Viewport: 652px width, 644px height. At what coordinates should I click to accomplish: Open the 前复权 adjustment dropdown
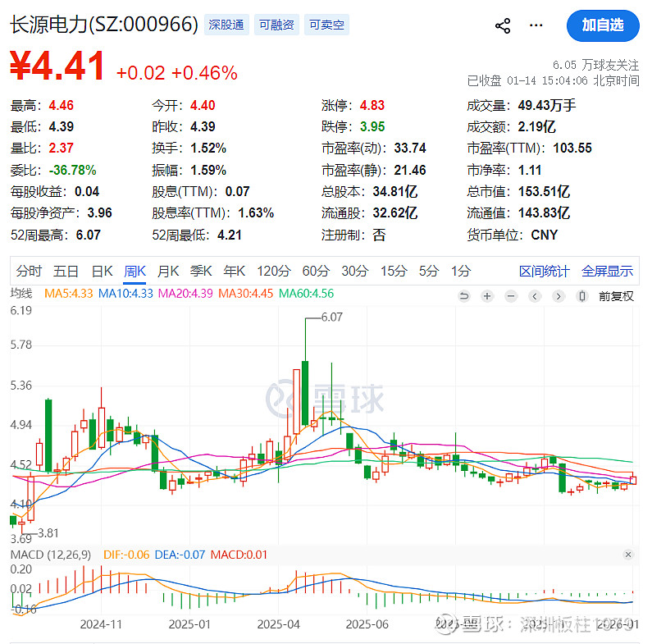[x=616, y=296]
